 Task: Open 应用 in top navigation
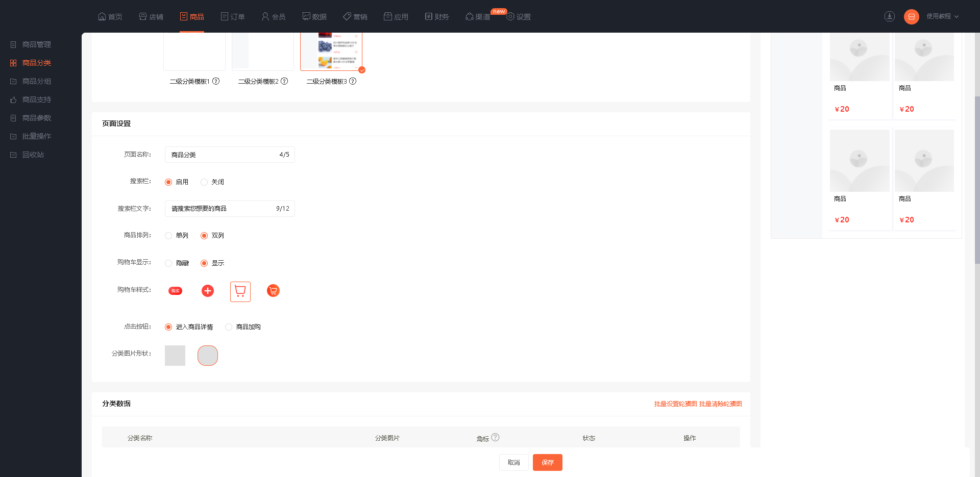click(396, 17)
